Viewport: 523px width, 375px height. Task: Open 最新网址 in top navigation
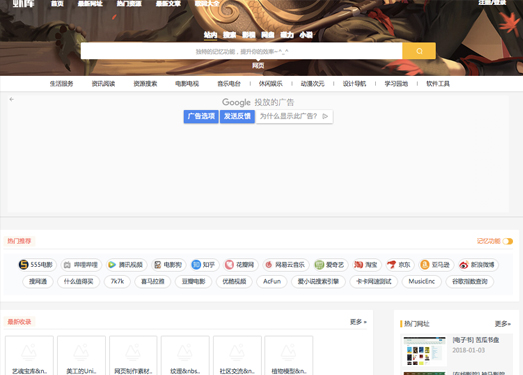click(90, 3)
